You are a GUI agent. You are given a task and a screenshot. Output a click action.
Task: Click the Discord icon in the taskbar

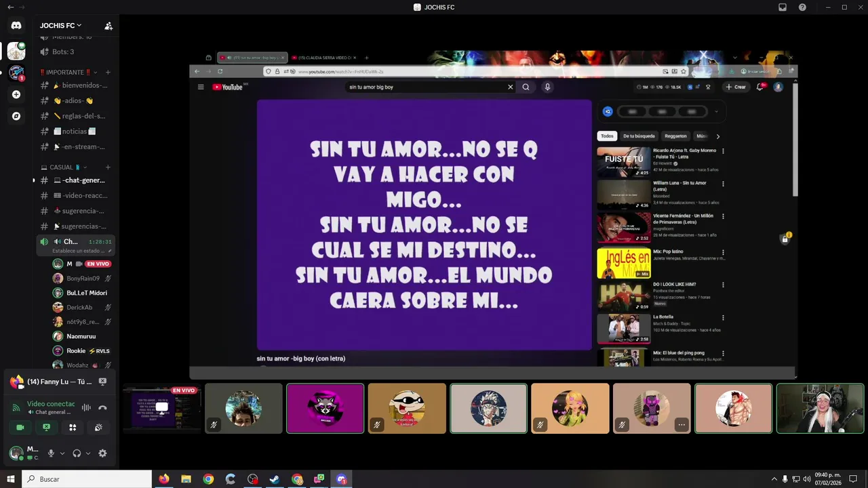click(342, 479)
